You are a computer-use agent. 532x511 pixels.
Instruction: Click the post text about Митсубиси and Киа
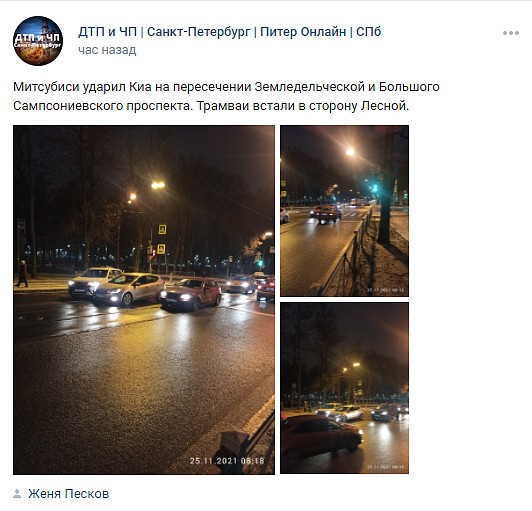pos(226,96)
